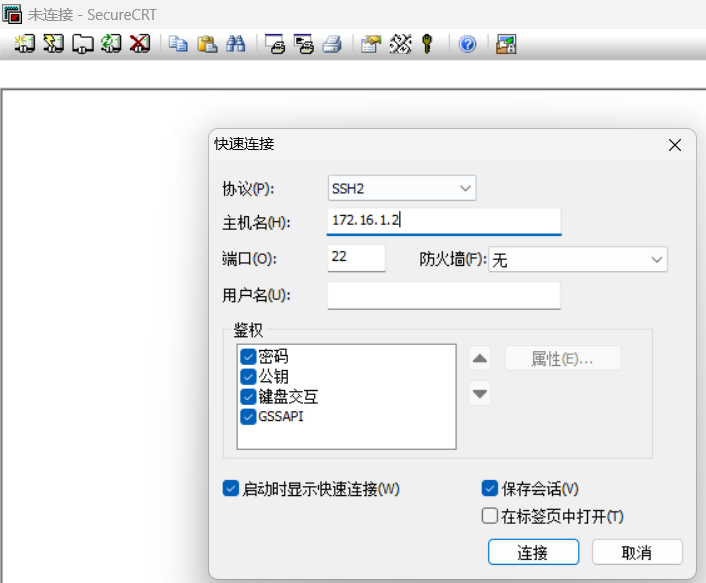Click the Find binoculars icon
Image resolution: width=706 pixels, height=583 pixels.
(x=236, y=44)
